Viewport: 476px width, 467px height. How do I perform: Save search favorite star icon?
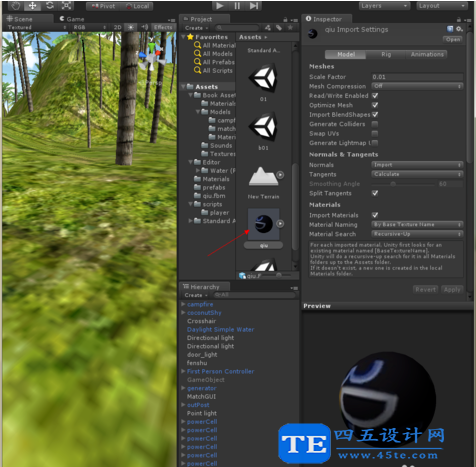(x=290, y=28)
